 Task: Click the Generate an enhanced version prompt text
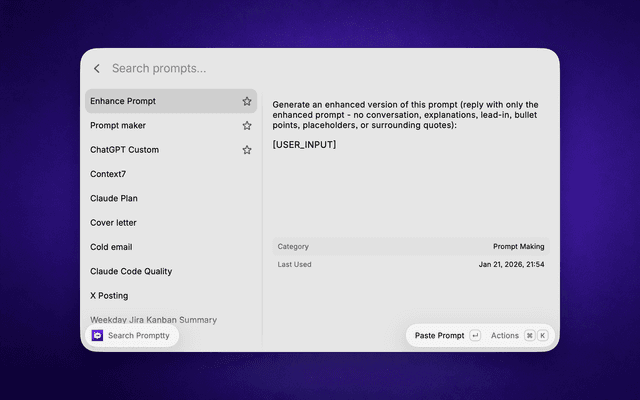[405, 115]
